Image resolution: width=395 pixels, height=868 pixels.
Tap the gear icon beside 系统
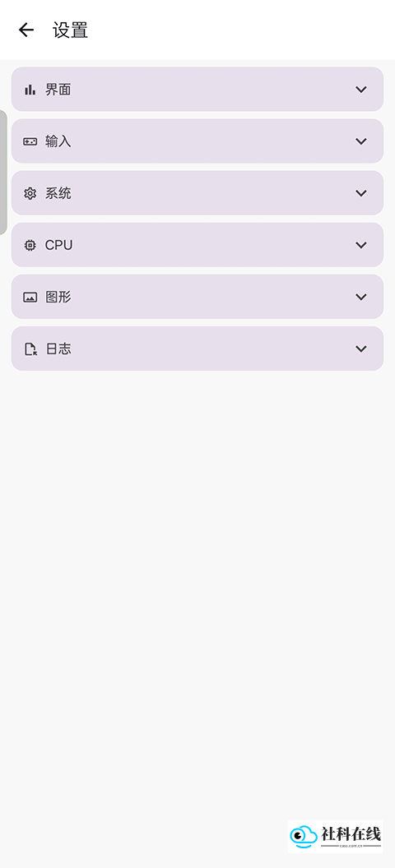(30, 193)
